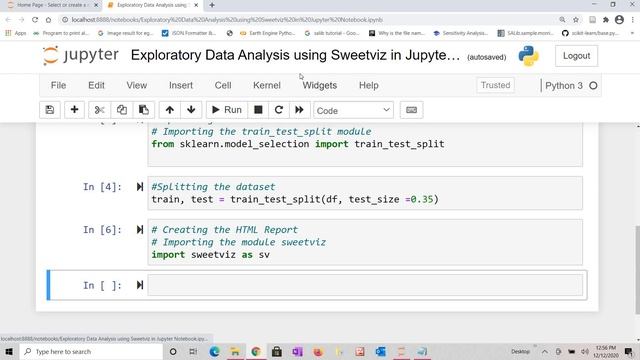This screenshot has width=640, height=360.
Task: Paste cells below icon
Action: click(144, 110)
